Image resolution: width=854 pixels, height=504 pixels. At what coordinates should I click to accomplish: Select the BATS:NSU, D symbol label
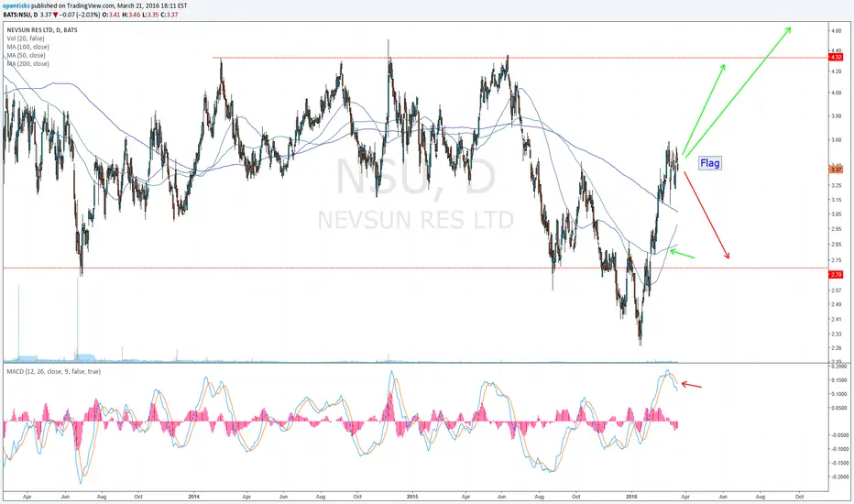click(x=21, y=15)
